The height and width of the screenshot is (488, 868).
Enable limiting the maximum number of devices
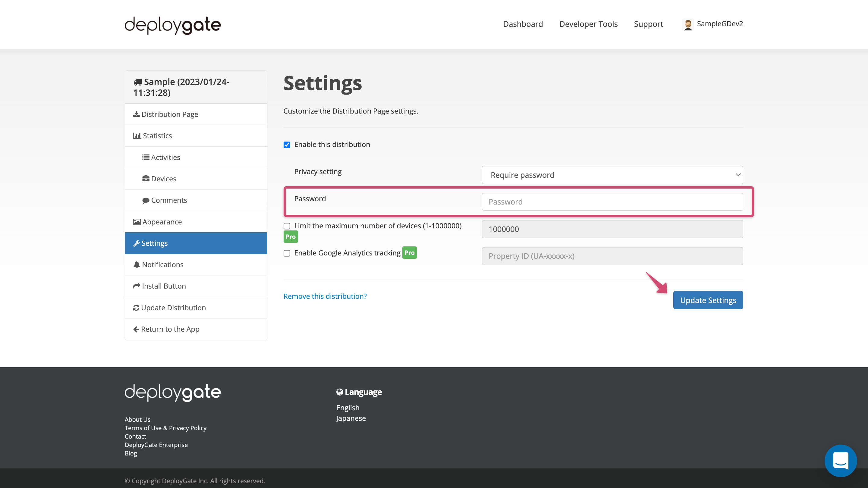click(x=287, y=226)
